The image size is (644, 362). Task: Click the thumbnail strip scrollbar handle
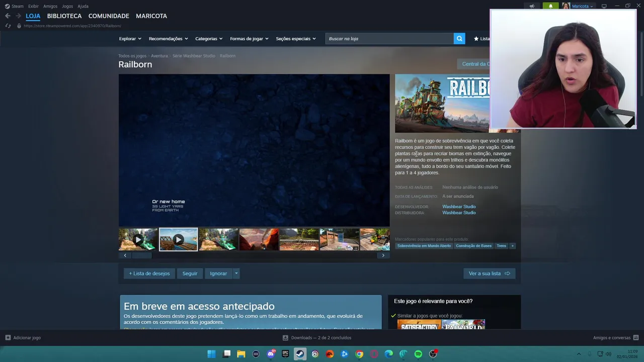pos(142,255)
